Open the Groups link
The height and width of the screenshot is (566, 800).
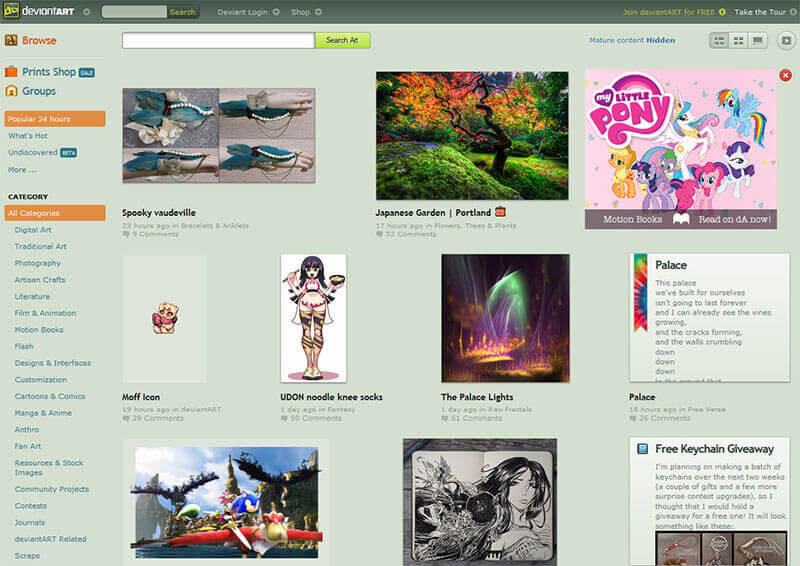pyautogui.click(x=39, y=91)
